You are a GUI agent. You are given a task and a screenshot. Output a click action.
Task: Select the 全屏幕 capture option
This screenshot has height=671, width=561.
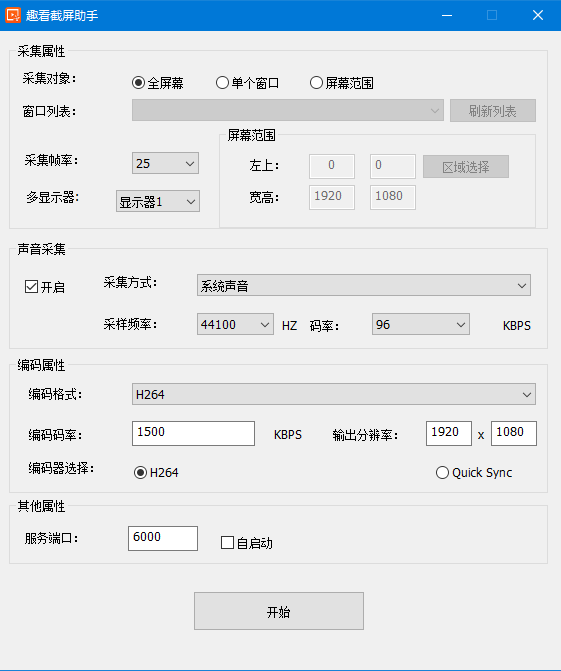tap(157, 83)
